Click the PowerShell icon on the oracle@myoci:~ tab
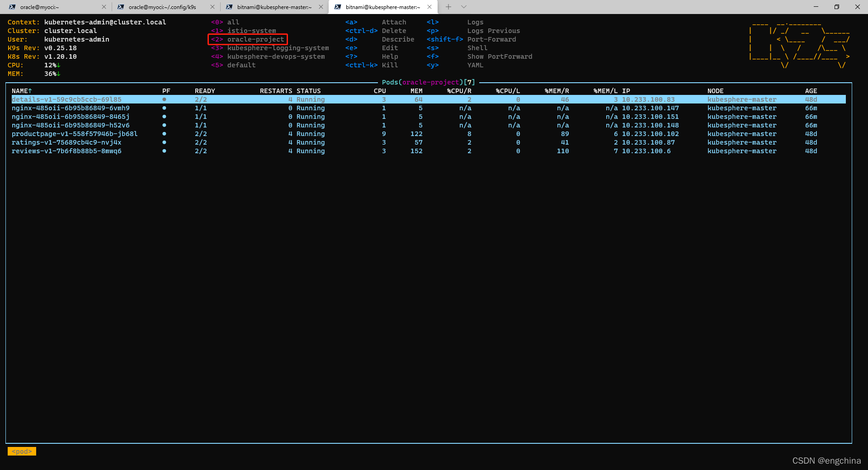The height and width of the screenshot is (470, 868). 12,7
